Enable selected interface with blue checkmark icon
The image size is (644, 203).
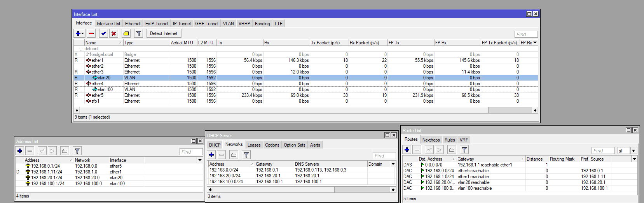pyautogui.click(x=103, y=33)
